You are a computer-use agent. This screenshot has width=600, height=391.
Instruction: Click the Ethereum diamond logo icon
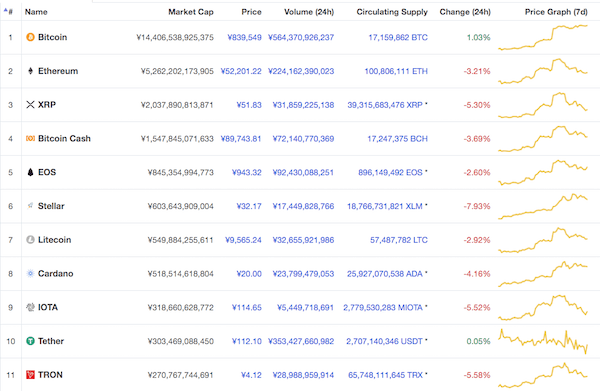(x=30, y=71)
